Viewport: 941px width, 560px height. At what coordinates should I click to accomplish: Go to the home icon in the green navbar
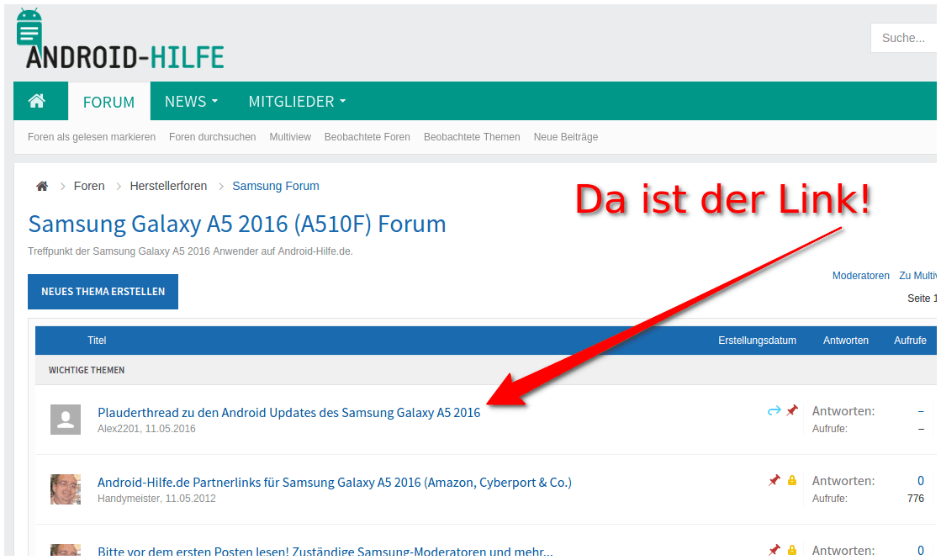pyautogui.click(x=37, y=101)
